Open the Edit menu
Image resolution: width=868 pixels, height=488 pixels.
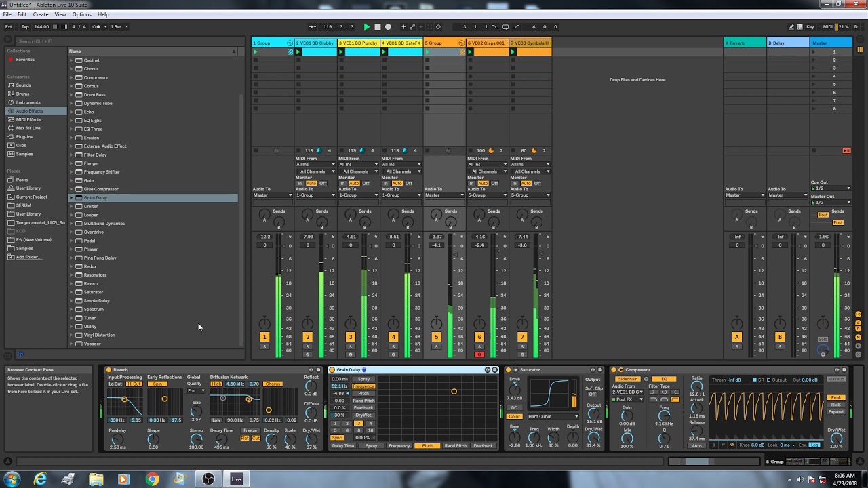point(22,14)
